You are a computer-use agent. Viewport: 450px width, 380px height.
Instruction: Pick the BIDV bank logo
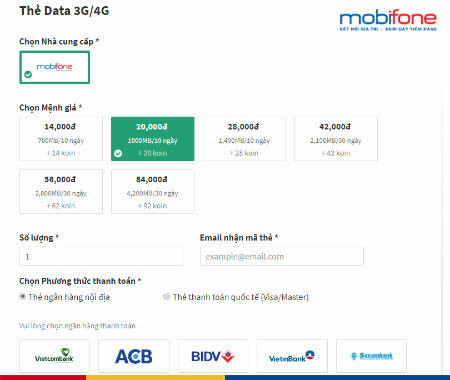pyautogui.click(x=213, y=356)
